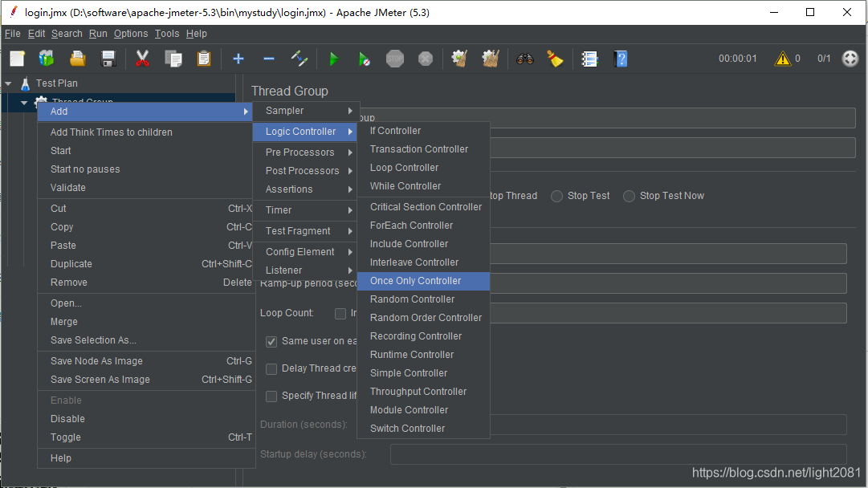Collapse the Test Plan tree node
This screenshot has height=488, width=868.
point(8,83)
